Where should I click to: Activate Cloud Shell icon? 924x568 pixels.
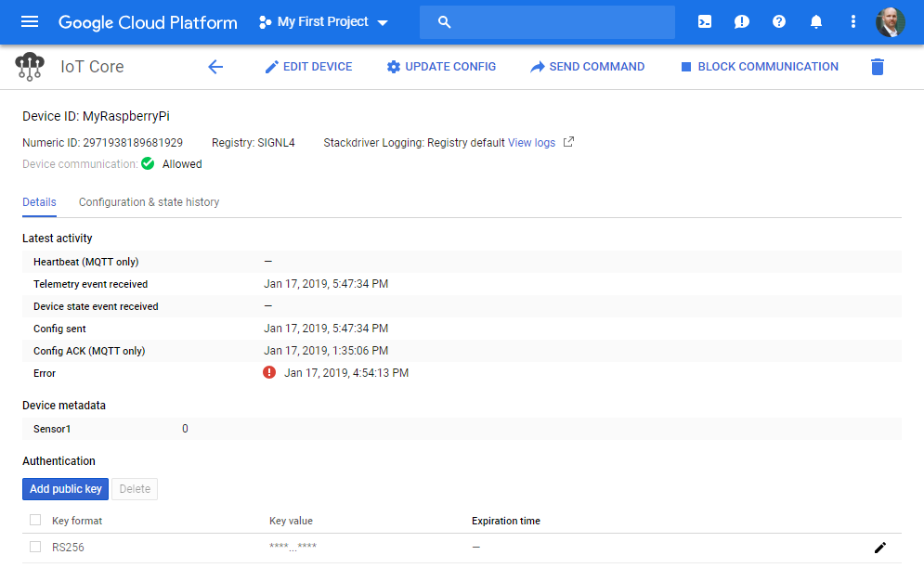704,21
